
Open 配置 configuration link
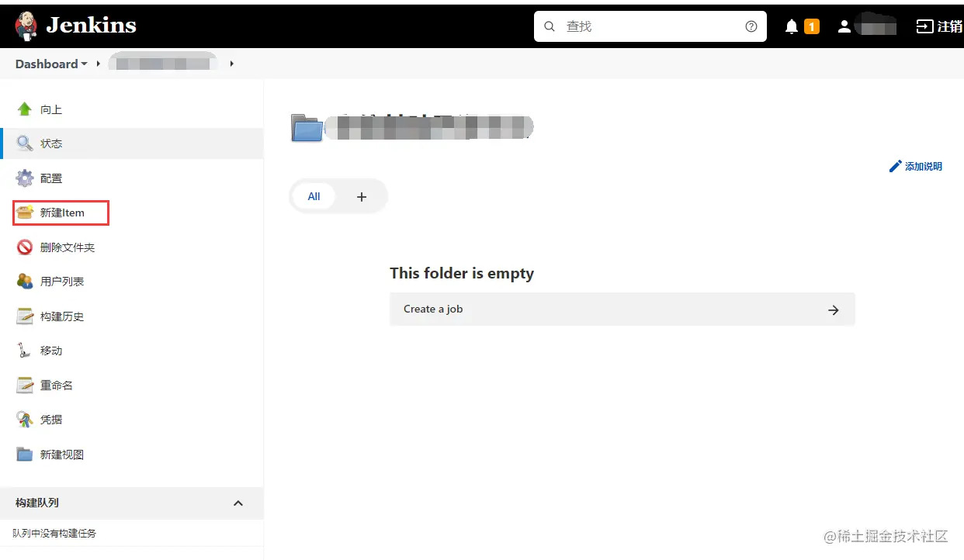pyautogui.click(x=51, y=178)
